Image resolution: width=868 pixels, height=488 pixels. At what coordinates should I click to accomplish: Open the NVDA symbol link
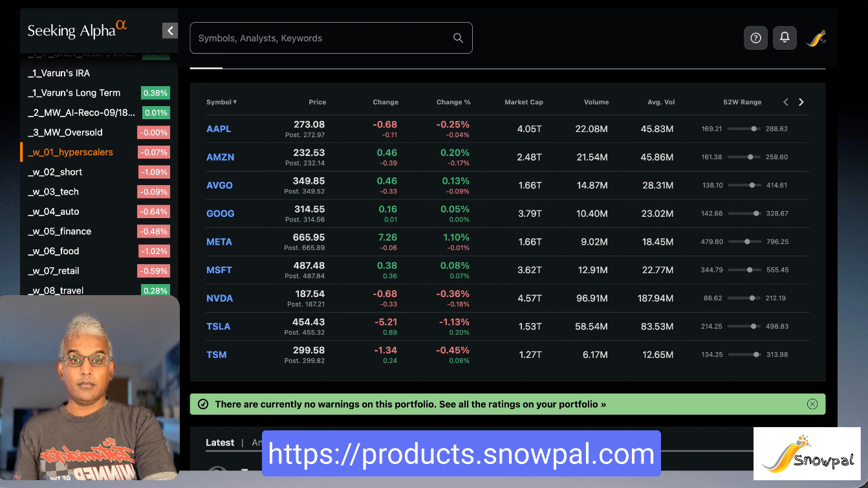(220, 298)
